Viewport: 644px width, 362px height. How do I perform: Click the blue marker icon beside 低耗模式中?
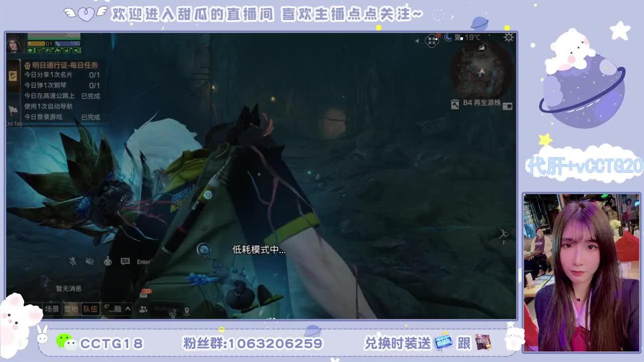click(x=203, y=248)
